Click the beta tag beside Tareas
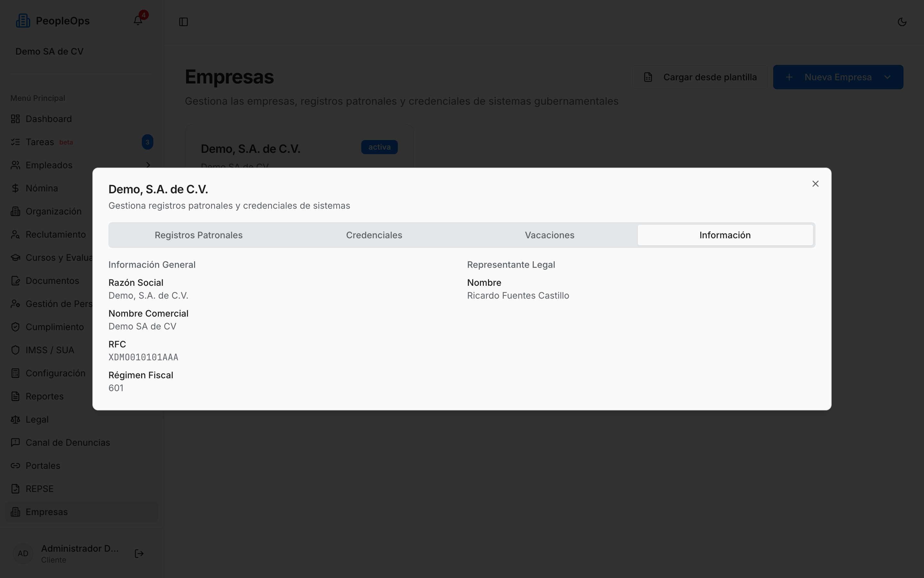 (66, 142)
